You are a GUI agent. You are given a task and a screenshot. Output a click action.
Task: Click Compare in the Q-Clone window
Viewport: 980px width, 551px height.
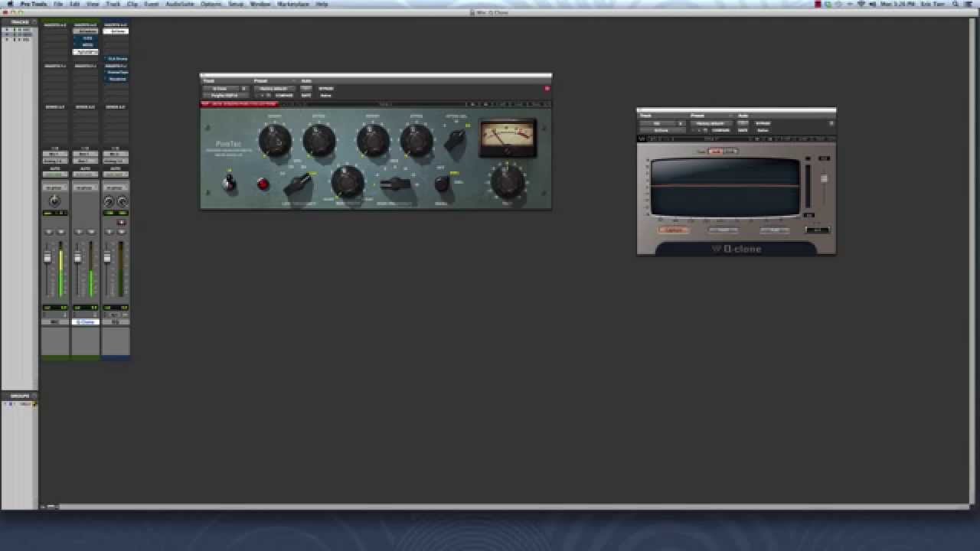click(x=720, y=130)
